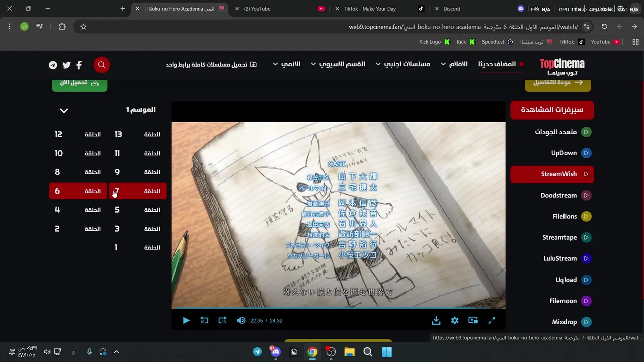Play the video in the player

[186, 320]
